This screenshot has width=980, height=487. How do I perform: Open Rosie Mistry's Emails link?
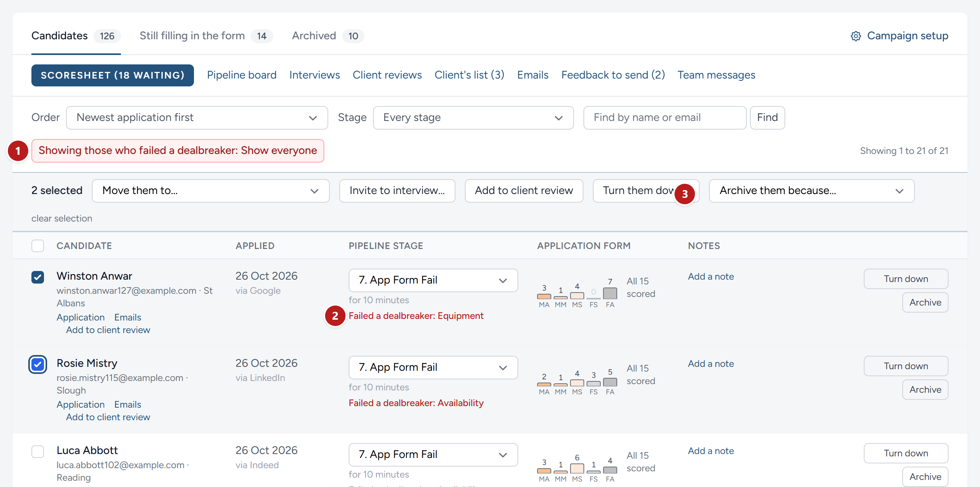(x=128, y=405)
